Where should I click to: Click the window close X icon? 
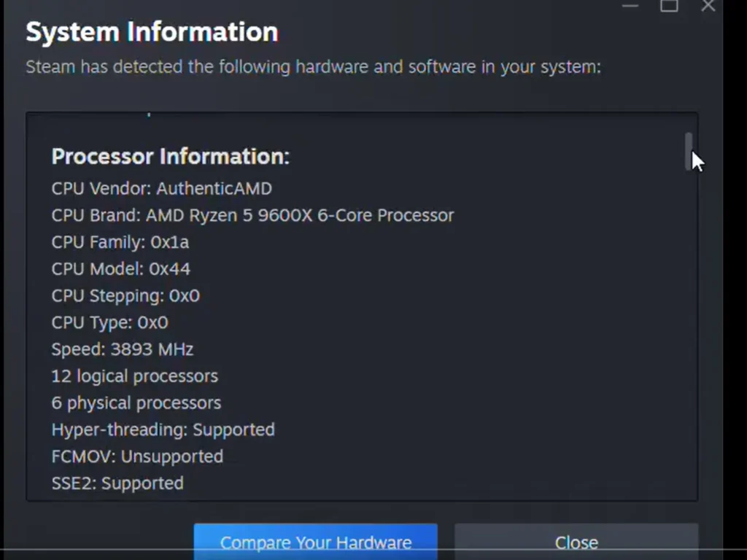[x=707, y=7]
